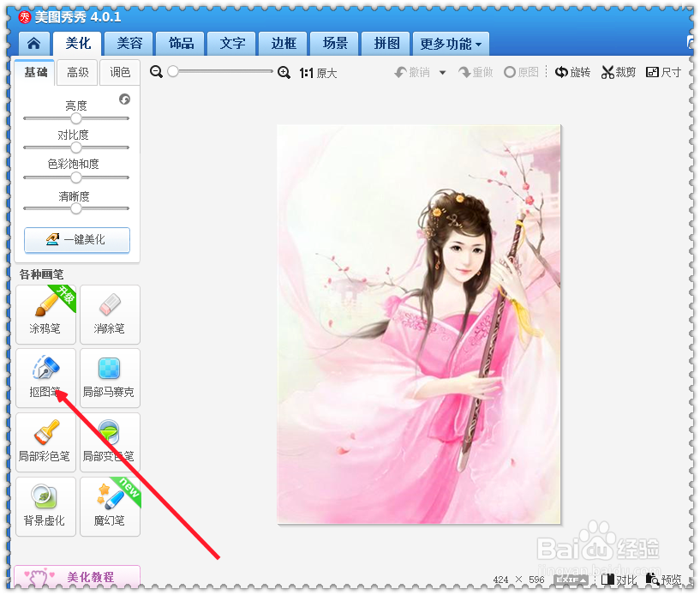Click the 预览 preview button
The height and width of the screenshot is (595, 700).
point(663,580)
